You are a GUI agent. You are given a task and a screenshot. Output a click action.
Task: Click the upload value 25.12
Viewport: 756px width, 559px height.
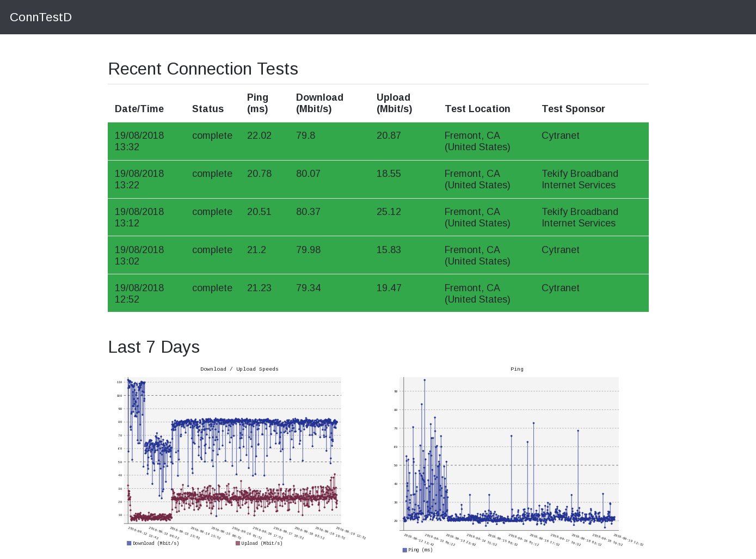[389, 212]
